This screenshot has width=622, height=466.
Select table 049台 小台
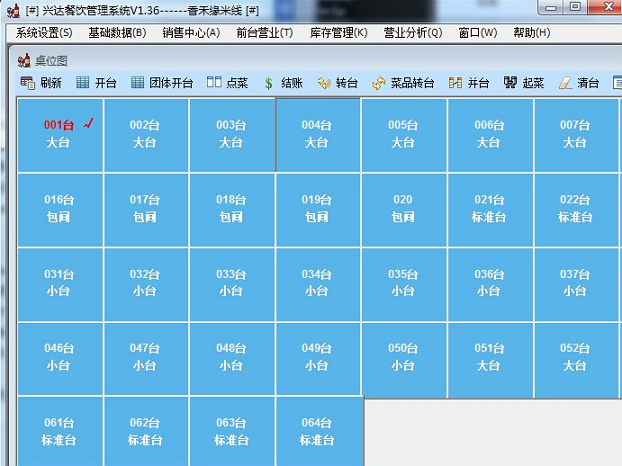point(318,359)
